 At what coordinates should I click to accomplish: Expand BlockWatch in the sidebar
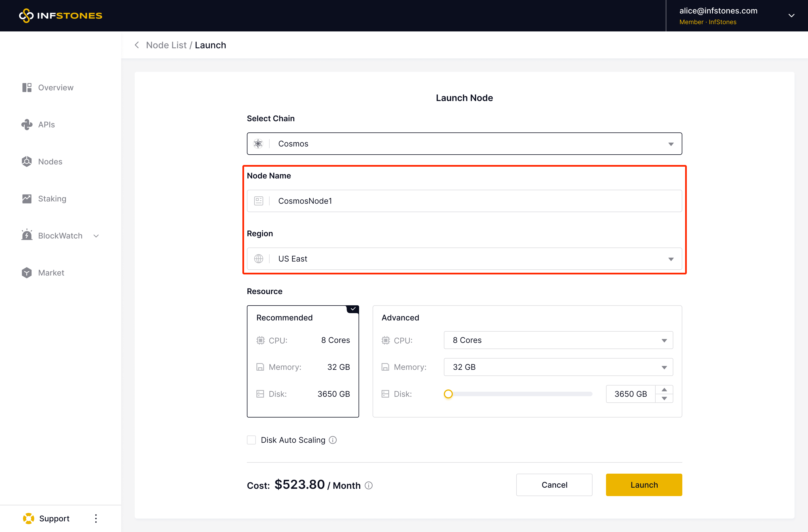(60, 236)
